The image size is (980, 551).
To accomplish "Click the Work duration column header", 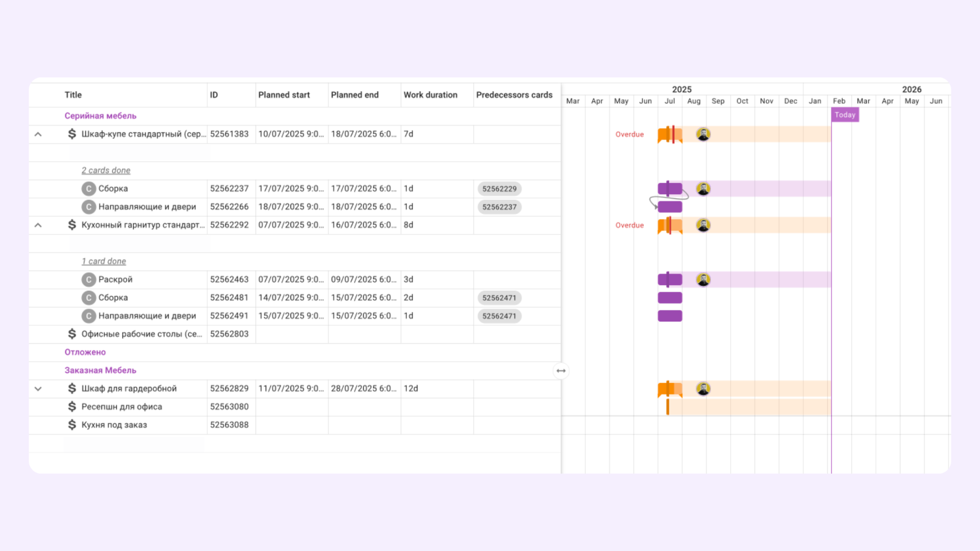I will click(x=430, y=95).
